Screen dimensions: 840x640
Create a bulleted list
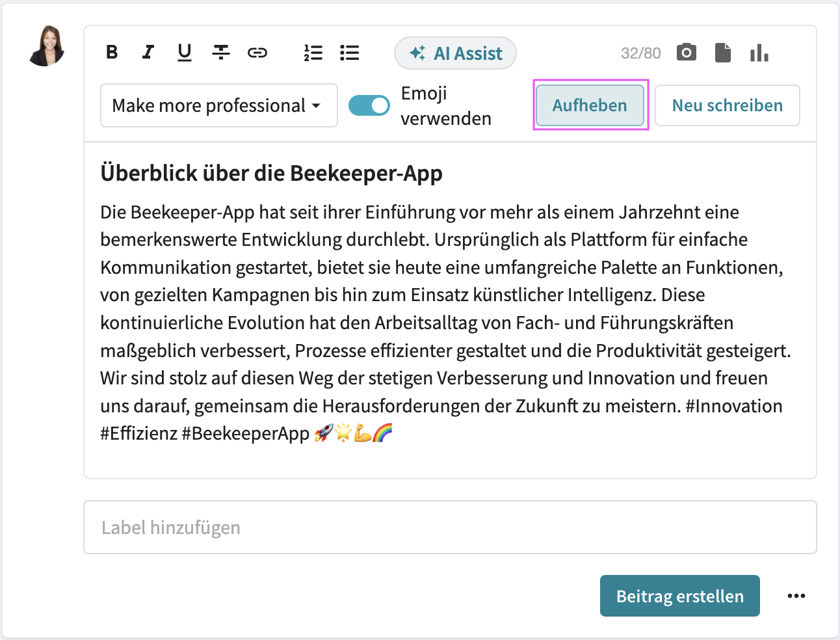pyautogui.click(x=349, y=53)
